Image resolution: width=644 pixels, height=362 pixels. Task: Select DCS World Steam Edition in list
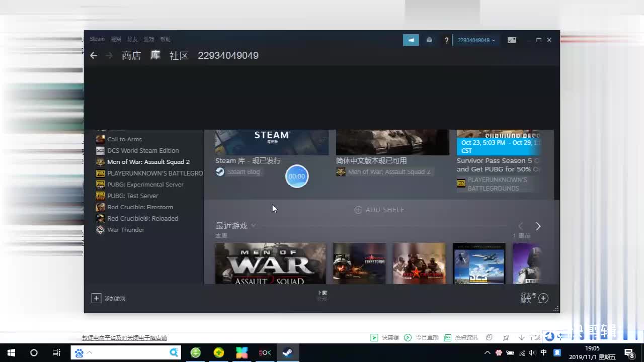pyautogui.click(x=143, y=150)
